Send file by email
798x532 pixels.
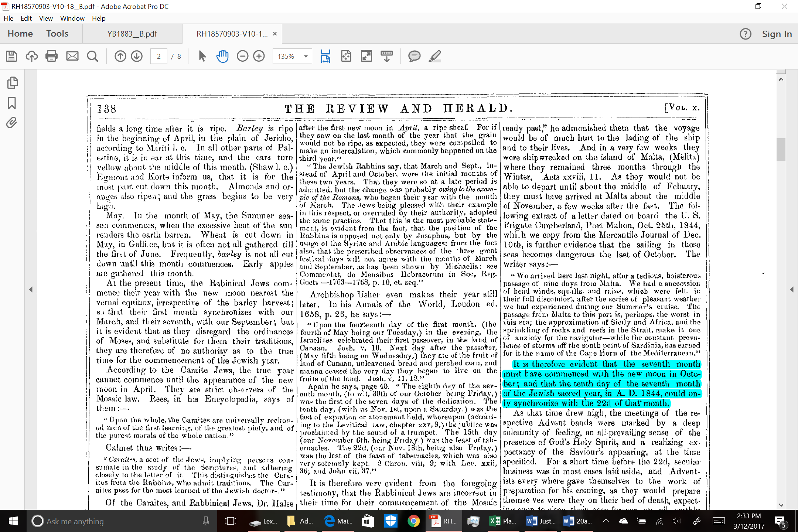[x=72, y=56]
